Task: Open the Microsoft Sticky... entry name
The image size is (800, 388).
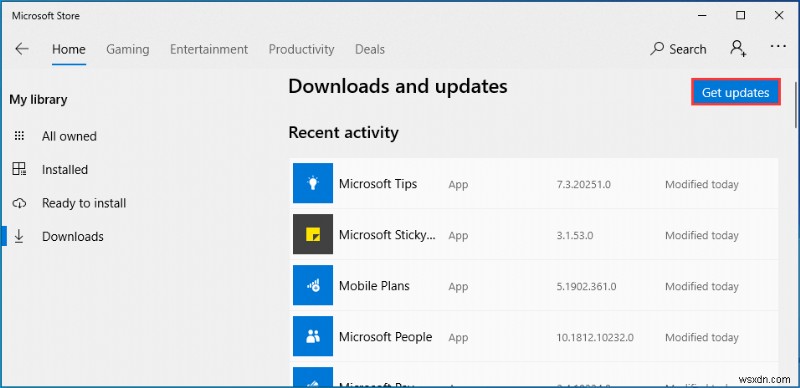Action: click(388, 235)
